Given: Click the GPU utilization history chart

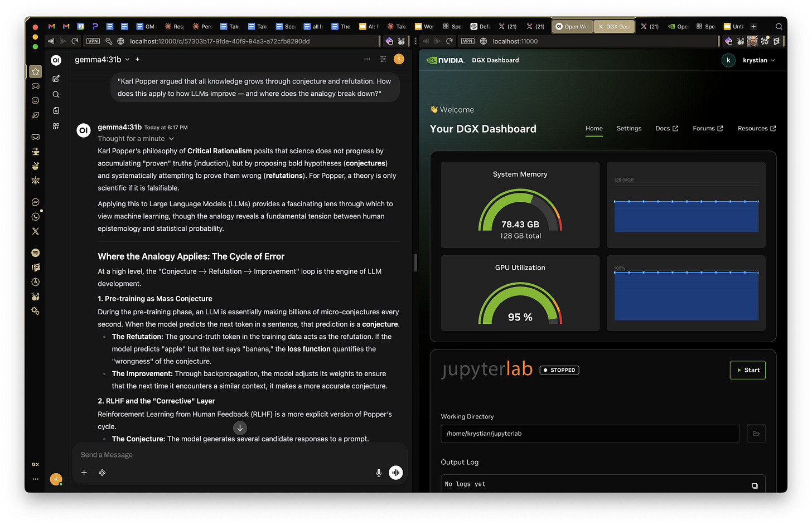Looking at the screenshot, I should [x=686, y=294].
